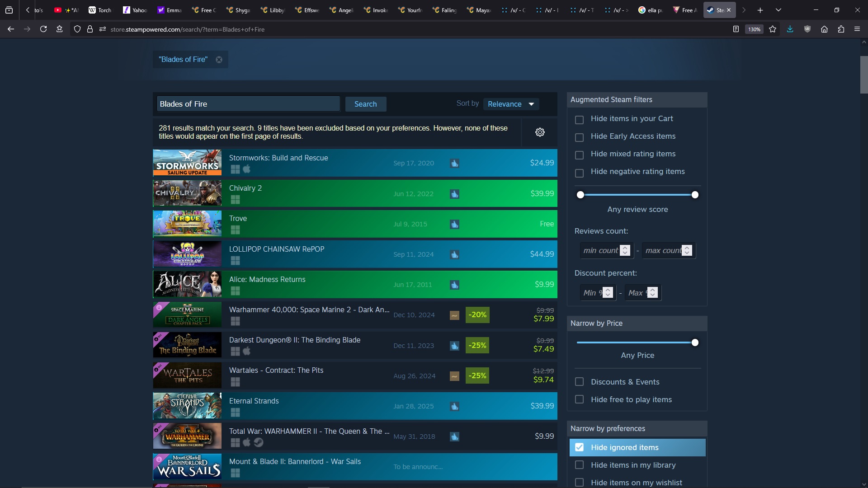Image resolution: width=868 pixels, height=488 pixels.
Task: Open Sort by Relevance dropdown
Action: coord(511,104)
